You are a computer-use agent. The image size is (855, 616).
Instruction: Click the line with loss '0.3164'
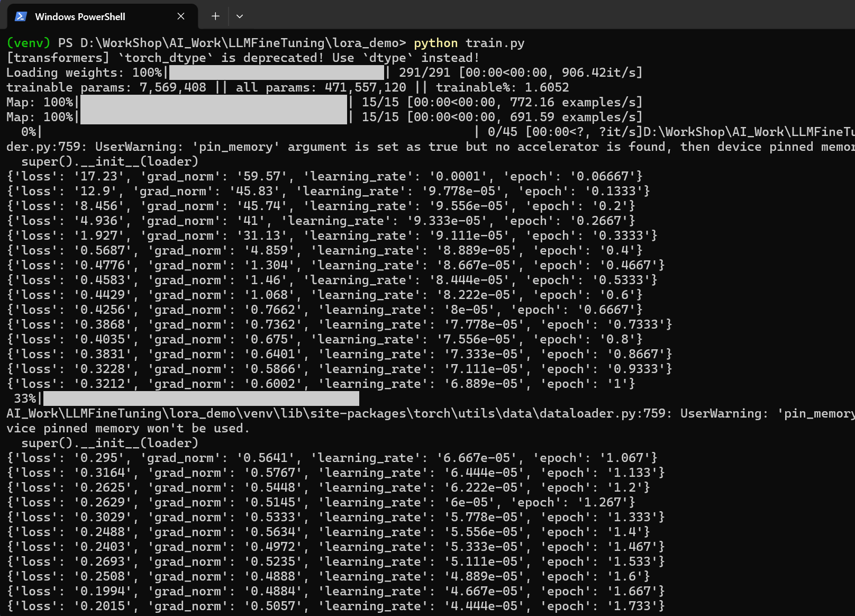click(336, 473)
